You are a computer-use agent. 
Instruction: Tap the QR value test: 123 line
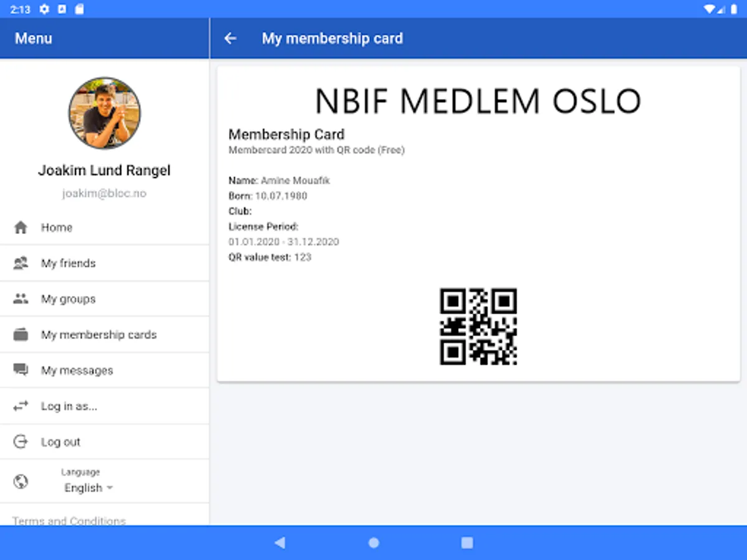[270, 257]
